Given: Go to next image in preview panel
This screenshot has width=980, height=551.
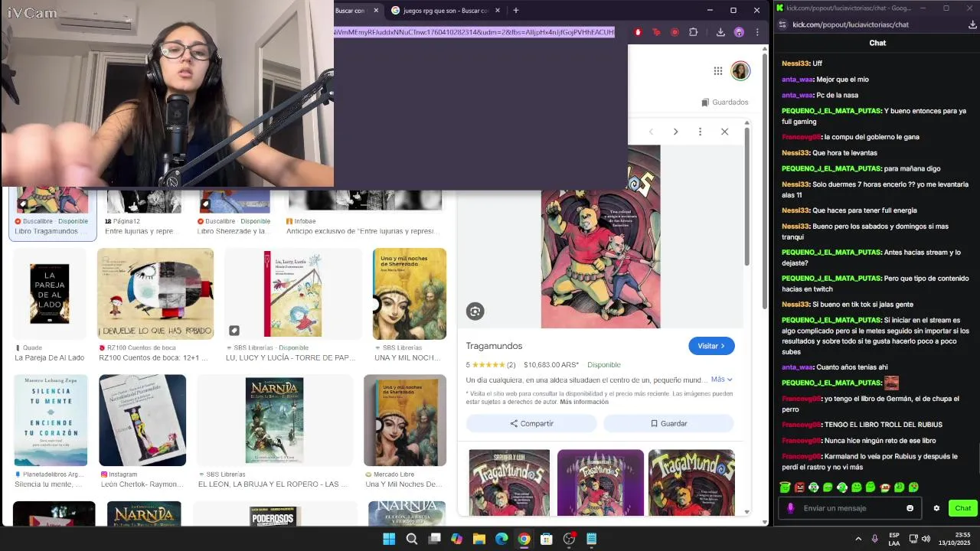Looking at the screenshot, I should 675,132.
